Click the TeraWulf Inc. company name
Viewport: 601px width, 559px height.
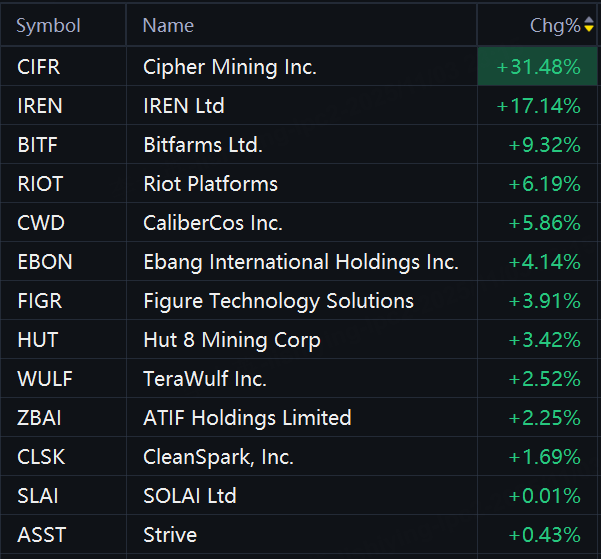(205, 379)
